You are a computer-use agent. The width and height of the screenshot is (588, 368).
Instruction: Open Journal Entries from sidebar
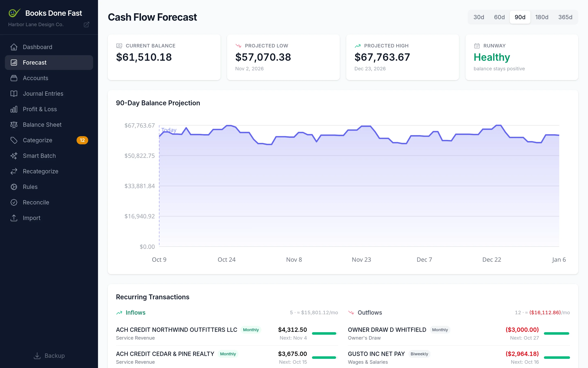click(49, 94)
